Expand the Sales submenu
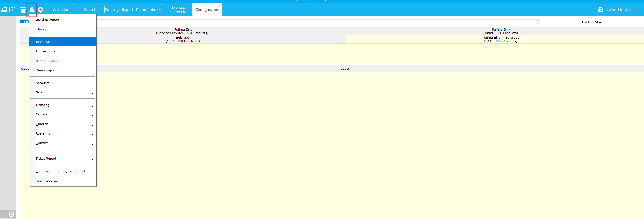Viewport: 644px width, 219px height. coord(63,92)
